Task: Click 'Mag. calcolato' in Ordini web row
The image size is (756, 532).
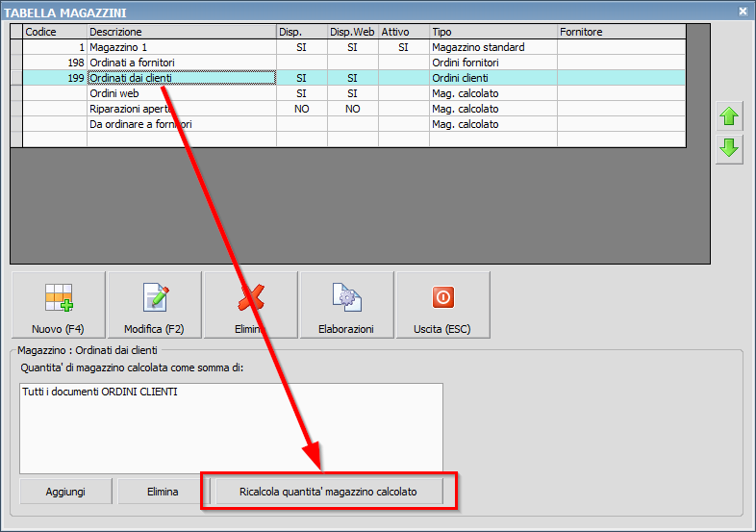Action: [493, 93]
